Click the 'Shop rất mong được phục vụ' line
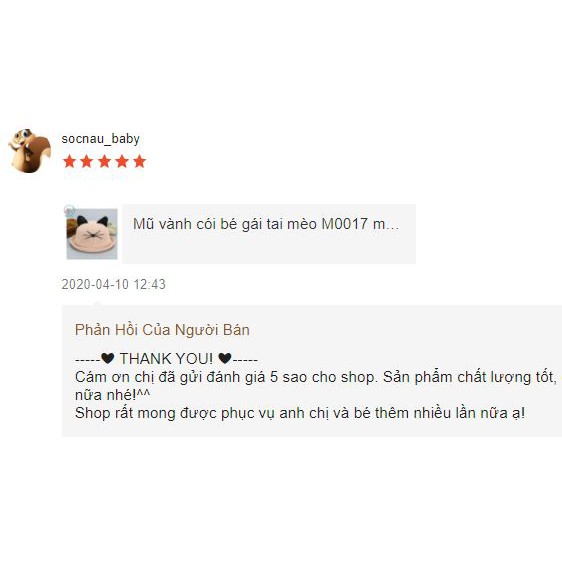Screen dimensions: 562x562 (x=300, y=413)
